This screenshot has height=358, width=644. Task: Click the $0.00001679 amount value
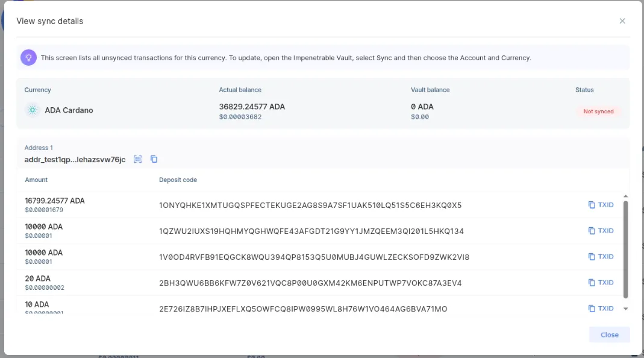pyautogui.click(x=44, y=210)
